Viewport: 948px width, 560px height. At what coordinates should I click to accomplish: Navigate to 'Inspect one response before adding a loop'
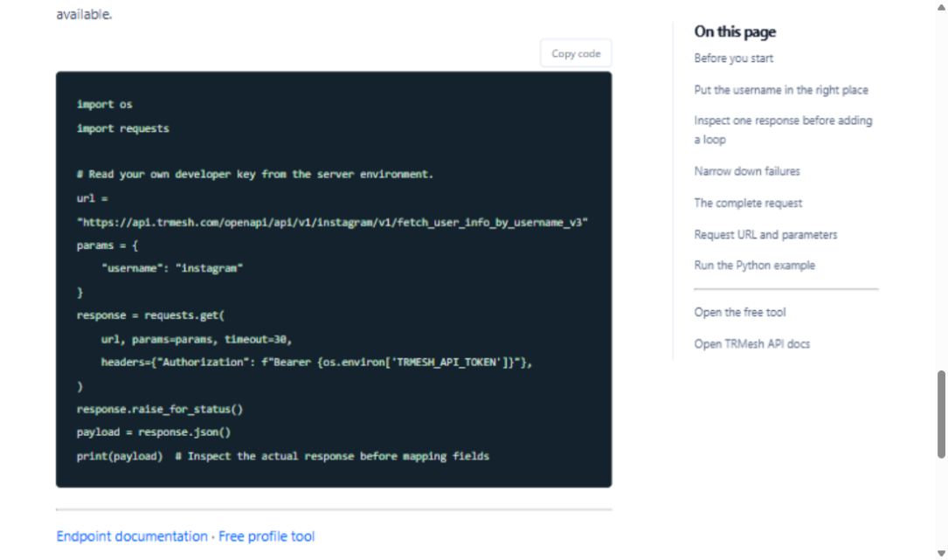point(783,130)
